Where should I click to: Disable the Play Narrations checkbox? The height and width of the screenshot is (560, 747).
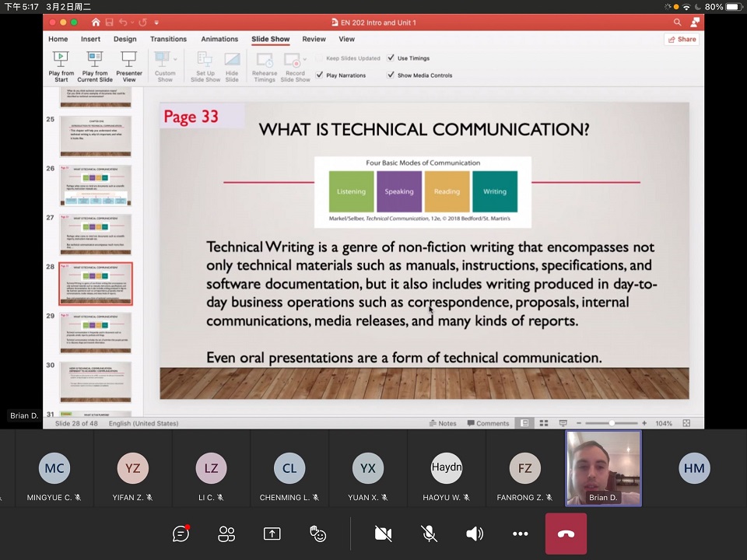pyautogui.click(x=320, y=75)
